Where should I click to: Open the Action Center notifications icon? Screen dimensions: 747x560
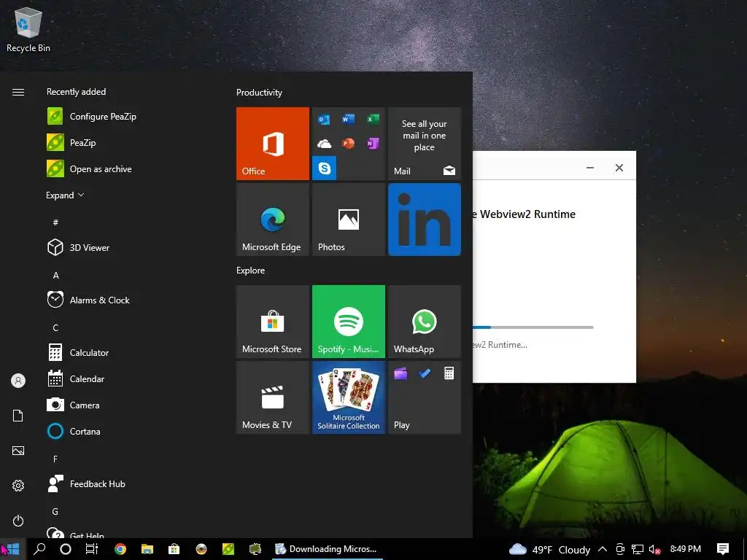[723, 549]
